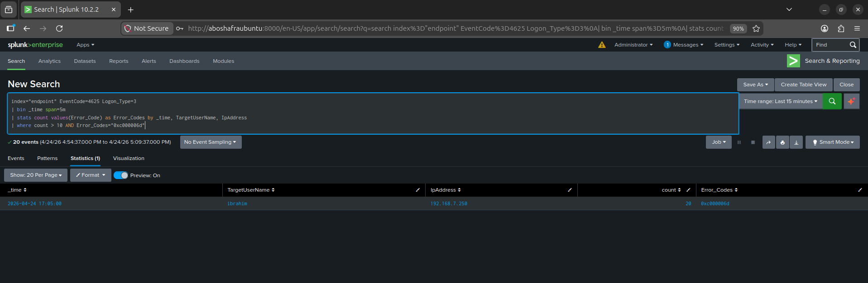Share the search job
Screen dimensions: 868x283
click(768, 142)
